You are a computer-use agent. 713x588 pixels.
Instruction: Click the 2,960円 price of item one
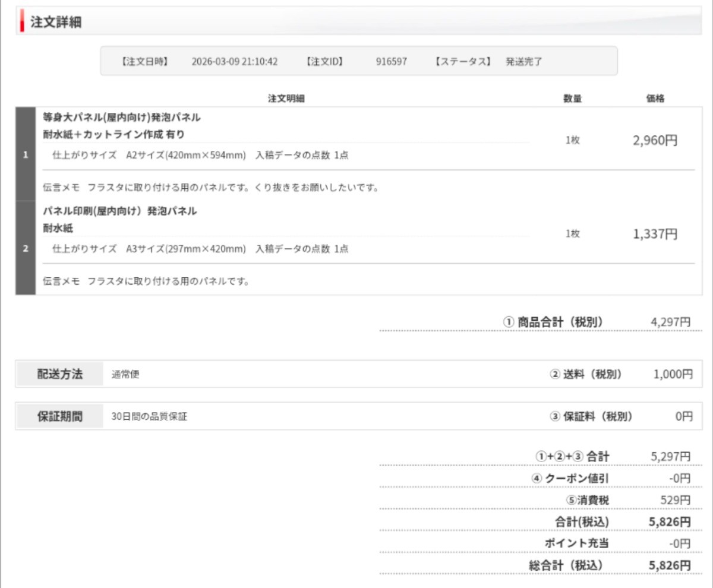[655, 141]
